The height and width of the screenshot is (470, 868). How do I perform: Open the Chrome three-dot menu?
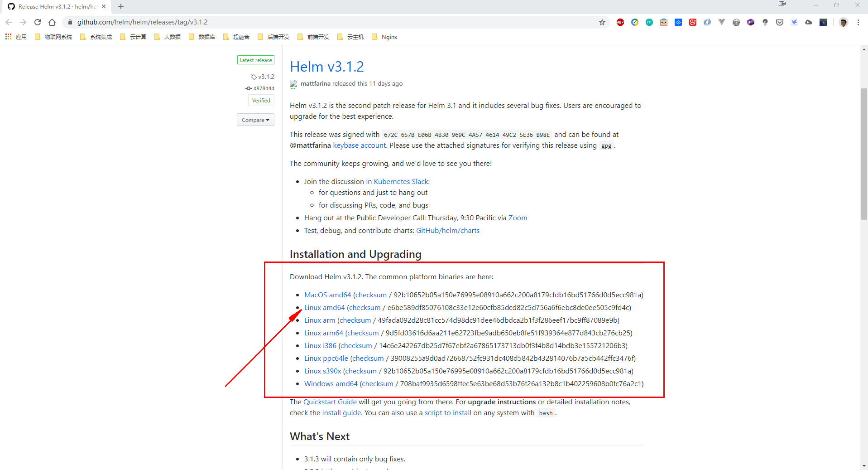point(858,22)
